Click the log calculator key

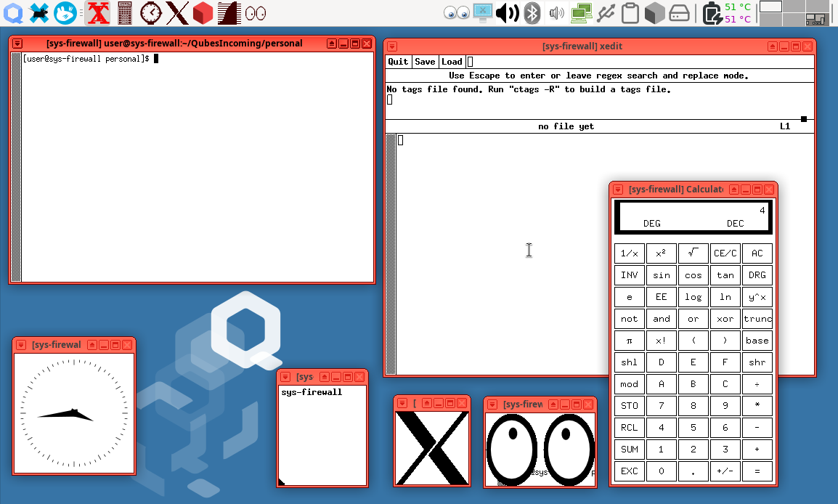(x=693, y=297)
